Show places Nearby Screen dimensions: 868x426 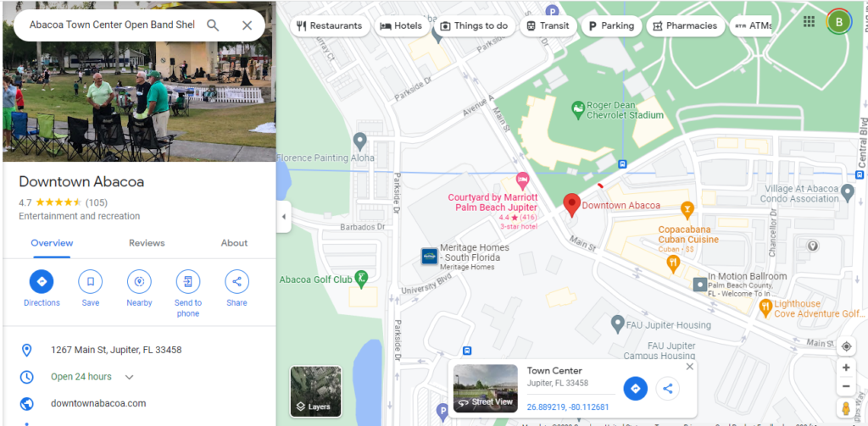(x=139, y=289)
